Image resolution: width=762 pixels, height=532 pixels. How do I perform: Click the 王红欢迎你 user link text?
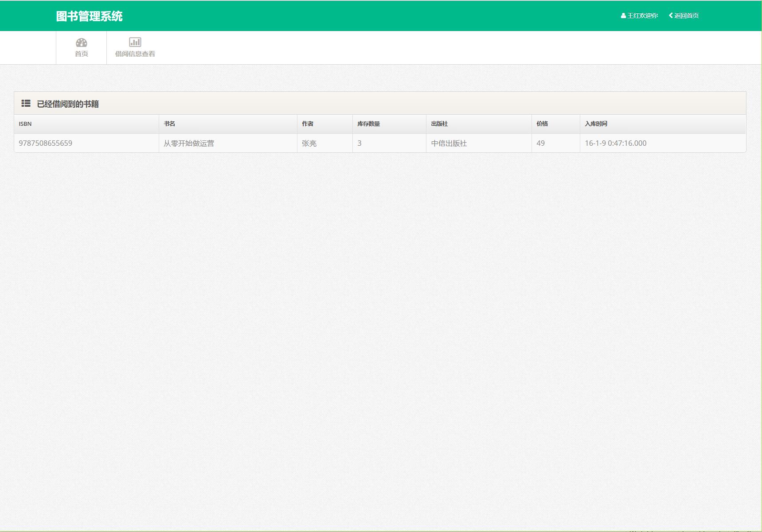click(643, 16)
